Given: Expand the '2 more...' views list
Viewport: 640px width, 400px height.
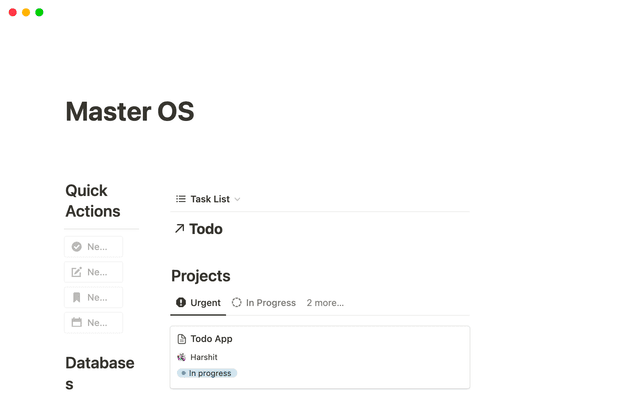Looking at the screenshot, I should pyautogui.click(x=325, y=302).
